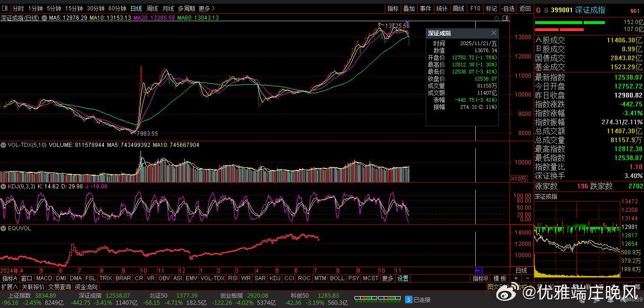Expand the 深证成指(日线) indicator dropdown arrow

(44, 18)
